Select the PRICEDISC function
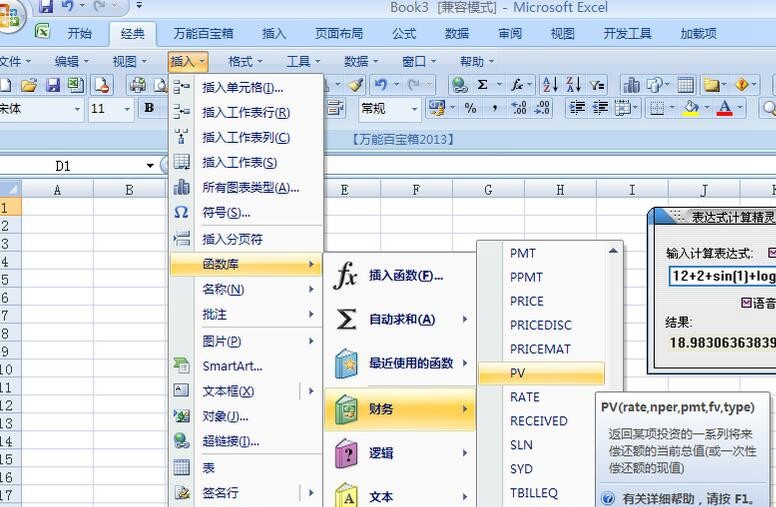Screen dimensions: 776x507 [541, 325]
